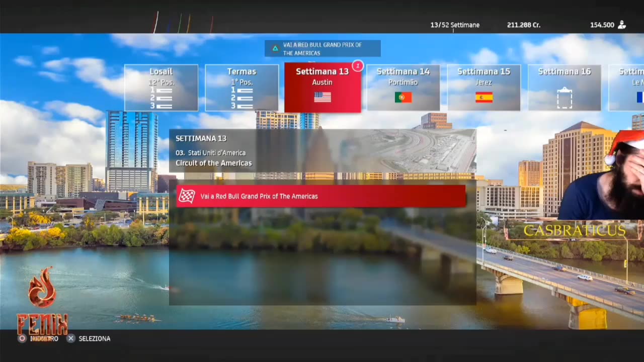This screenshot has height=362, width=644.
Task: Select the Settimana 13 Austin week card
Action: (323, 87)
